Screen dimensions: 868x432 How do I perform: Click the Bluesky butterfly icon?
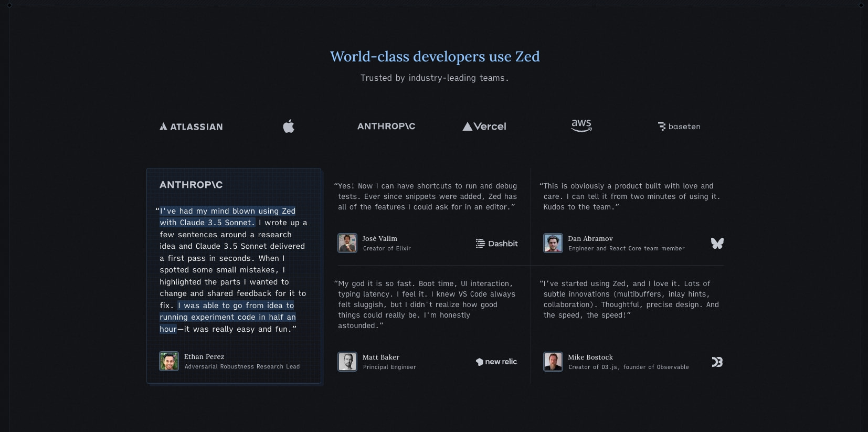(x=717, y=243)
